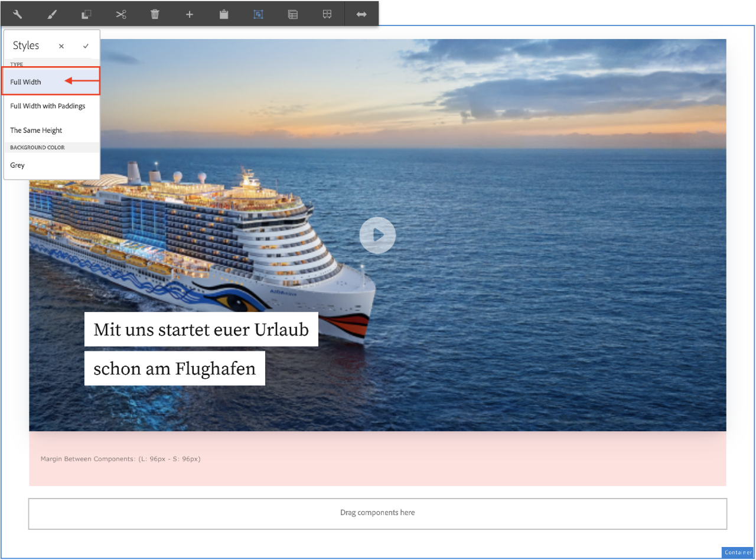Choose the Full Width with Paddings style
This screenshot has width=756, height=560.
[47, 106]
